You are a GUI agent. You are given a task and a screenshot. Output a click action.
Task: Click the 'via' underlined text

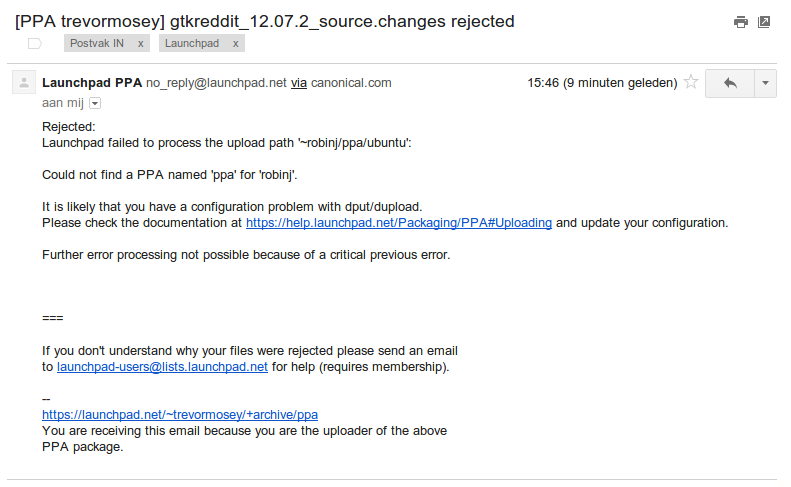point(299,83)
